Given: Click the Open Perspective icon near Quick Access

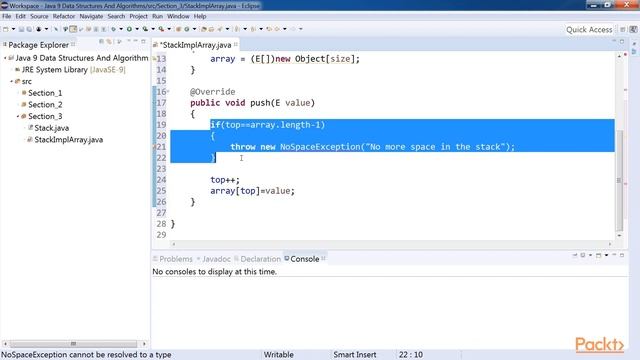Looking at the screenshot, I should point(623,29).
